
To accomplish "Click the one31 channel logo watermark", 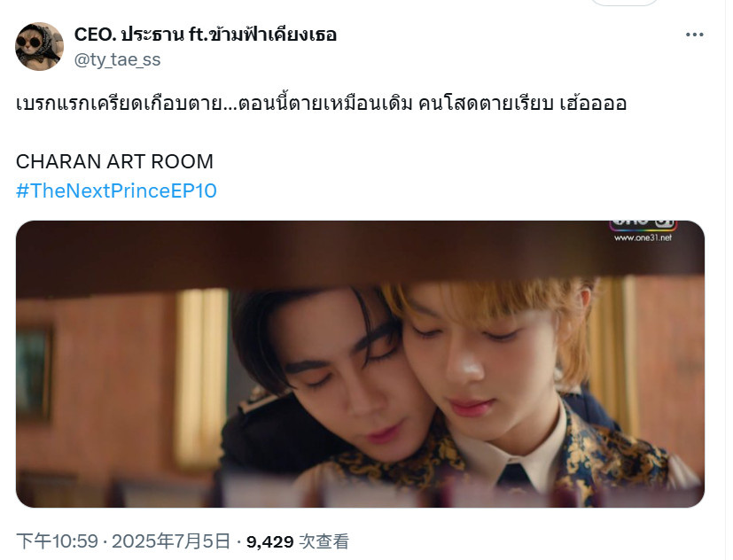I will coord(643,224).
